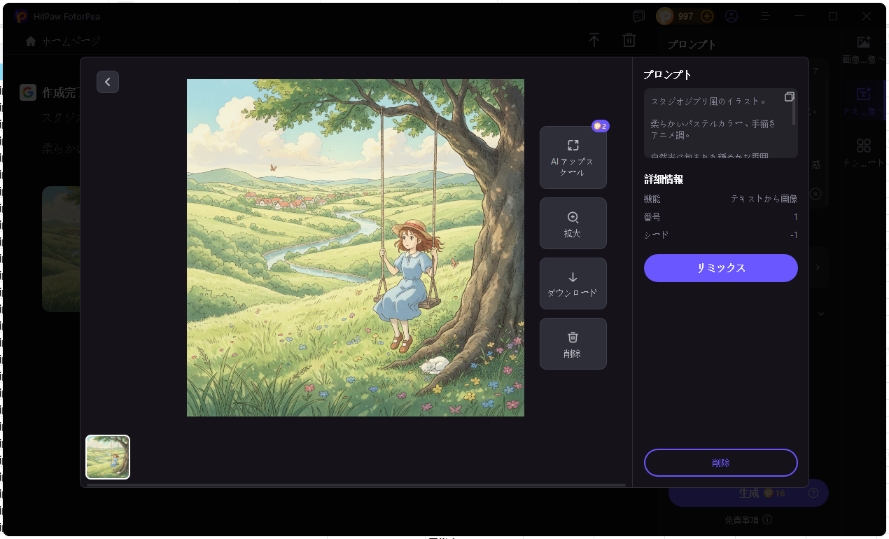Screen dimensions: 889x539
Task: Minimize the HitPaw FotorPea window
Action: 799,16
